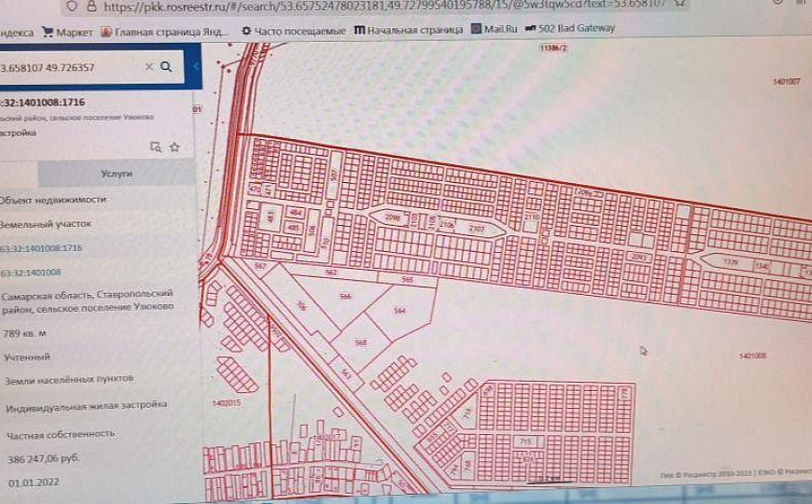Clear the coordinates search with the X icon
This screenshot has height=504, width=812.
click(148, 67)
